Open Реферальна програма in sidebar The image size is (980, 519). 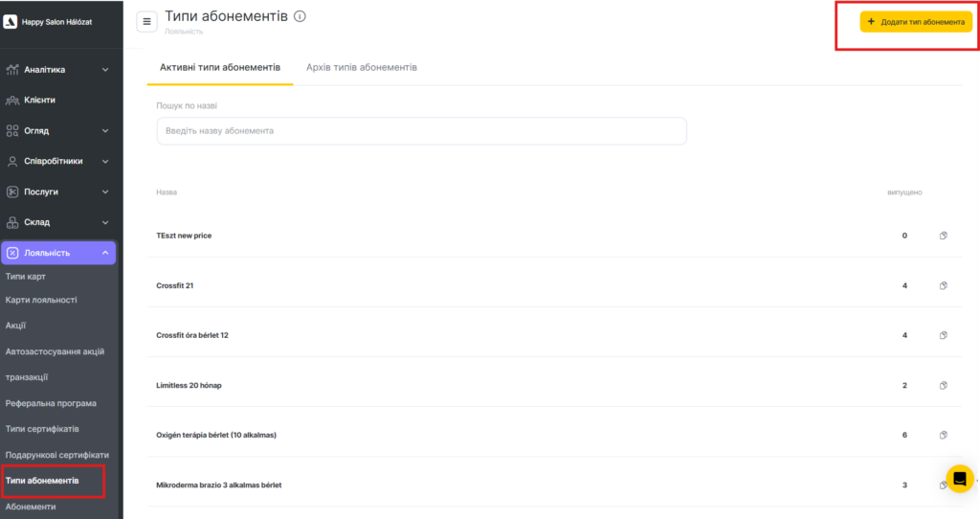pyautogui.click(x=51, y=403)
